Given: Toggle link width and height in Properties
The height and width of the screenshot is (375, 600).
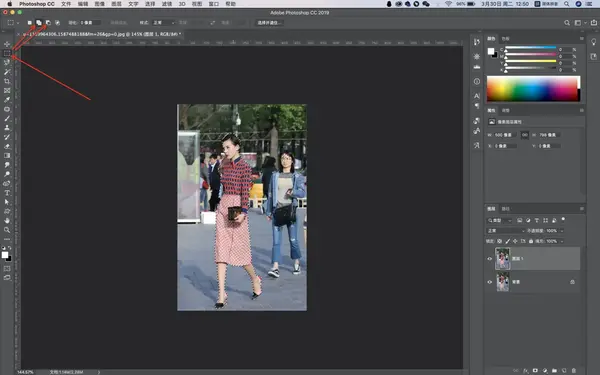Looking at the screenshot, I should tap(525, 135).
